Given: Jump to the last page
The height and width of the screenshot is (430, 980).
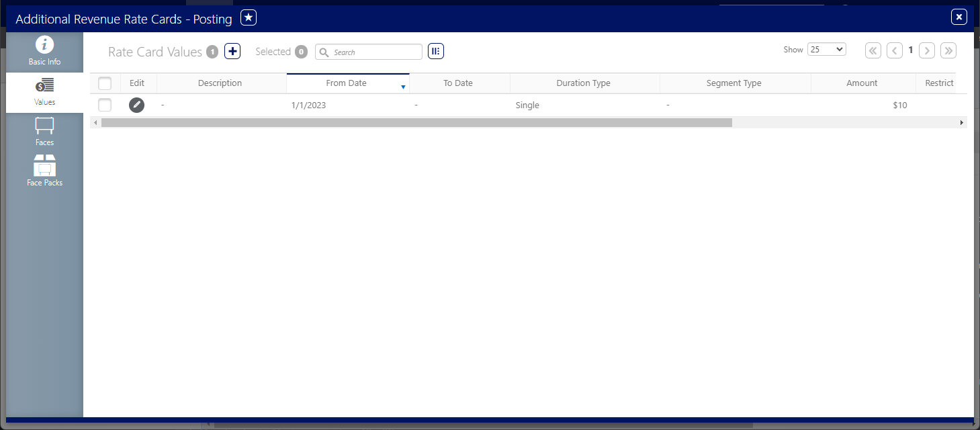Looking at the screenshot, I should pos(948,50).
